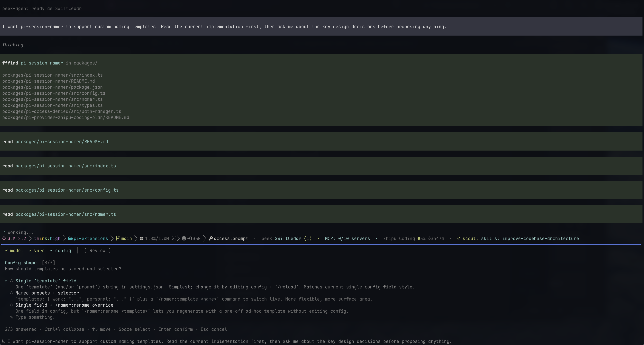
Task: Click packages/pi-session-namer/src/types.ts result line
Action: (x=53, y=105)
